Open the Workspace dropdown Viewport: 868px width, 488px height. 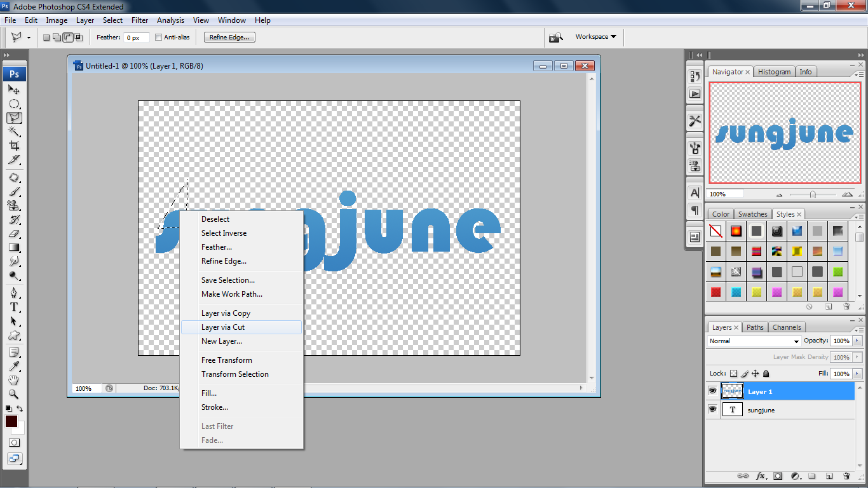point(596,37)
